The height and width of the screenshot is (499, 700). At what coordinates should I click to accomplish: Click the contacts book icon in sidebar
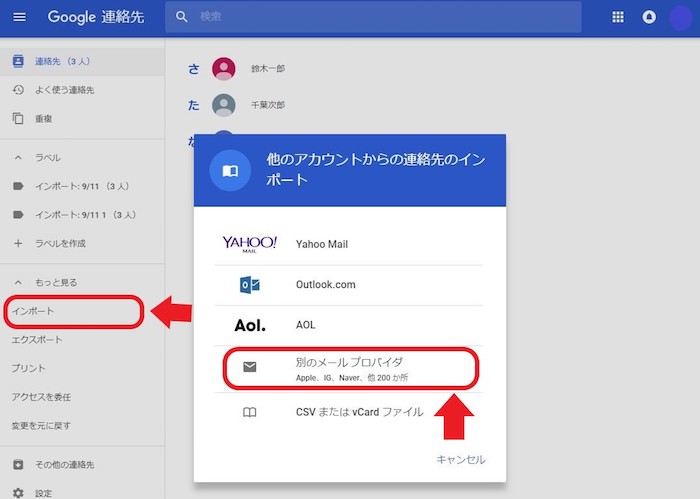[18, 61]
